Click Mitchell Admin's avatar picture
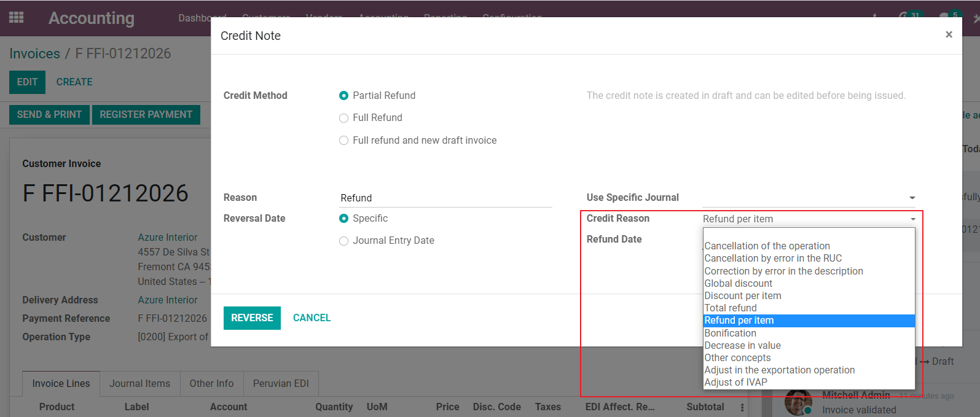 (798, 403)
